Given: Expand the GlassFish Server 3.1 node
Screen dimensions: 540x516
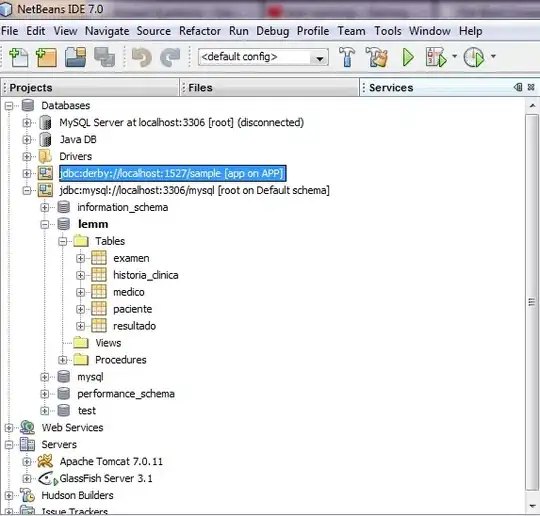Looking at the screenshot, I should click(27, 478).
